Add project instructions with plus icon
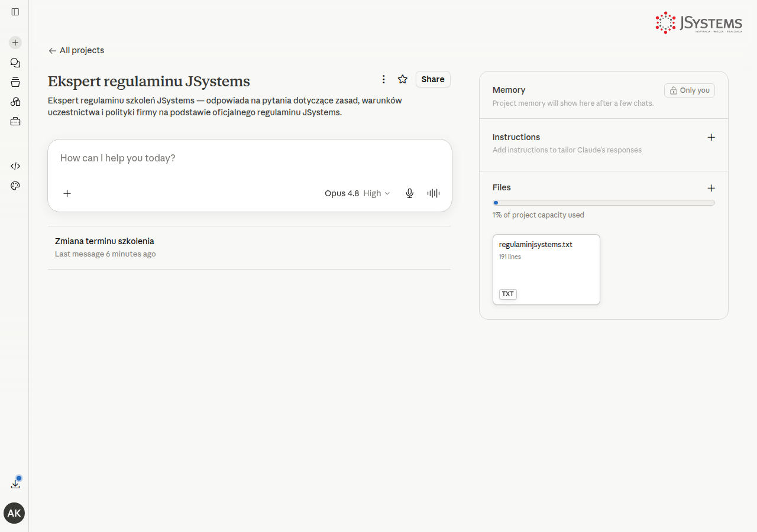Image resolution: width=757 pixels, height=532 pixels. [711, 137]
